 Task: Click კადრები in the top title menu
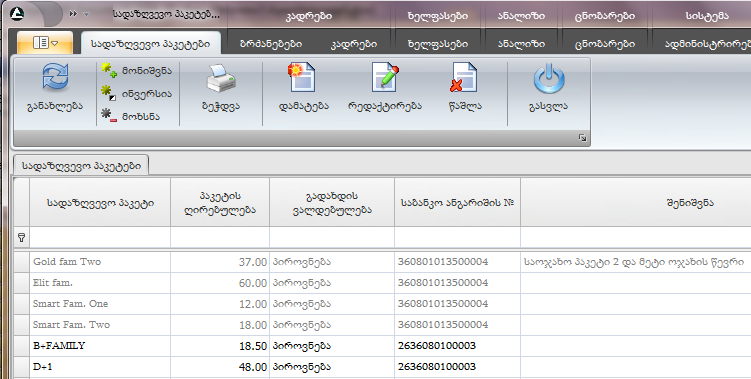(x=309, y=15)
